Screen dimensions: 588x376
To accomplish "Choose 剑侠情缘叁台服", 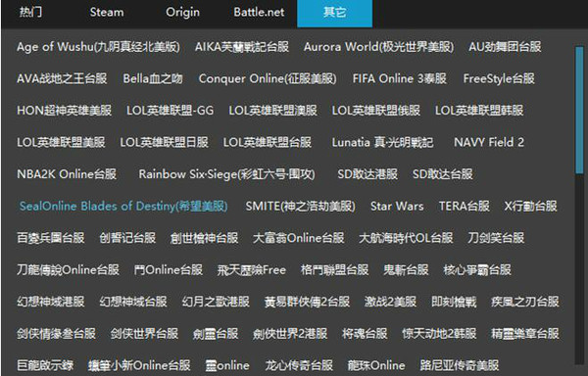I will [x=56, y=333].
